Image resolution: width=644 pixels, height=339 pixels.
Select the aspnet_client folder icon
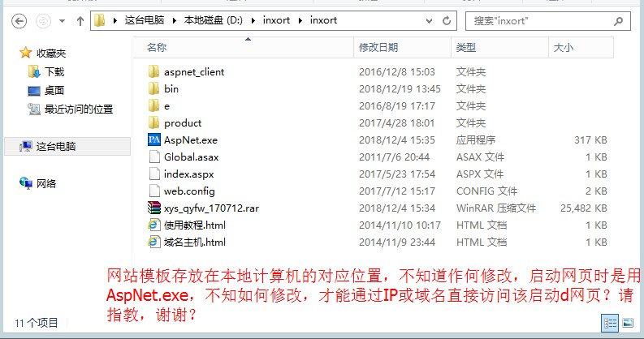pyautogui.click(x=154, y=72)
